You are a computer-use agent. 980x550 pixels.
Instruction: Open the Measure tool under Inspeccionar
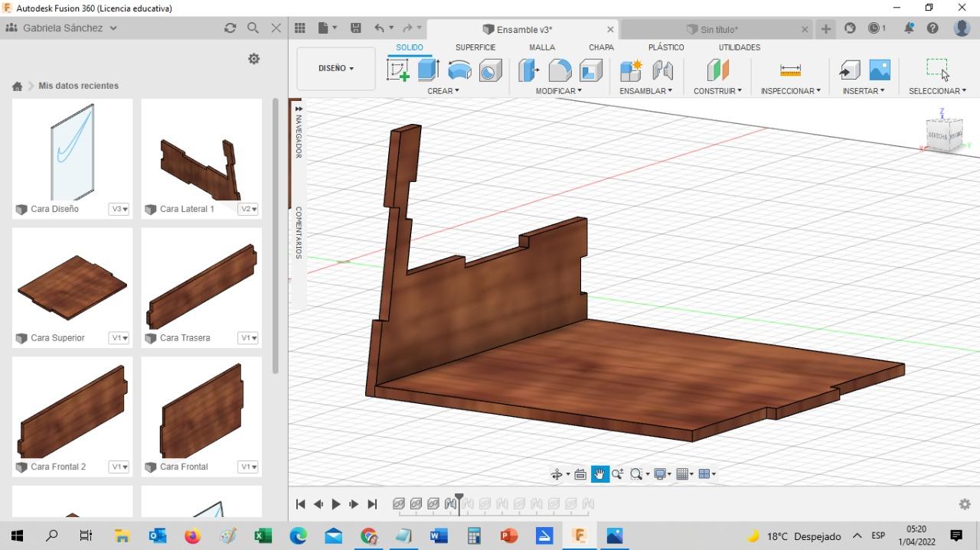pos(790,70)
